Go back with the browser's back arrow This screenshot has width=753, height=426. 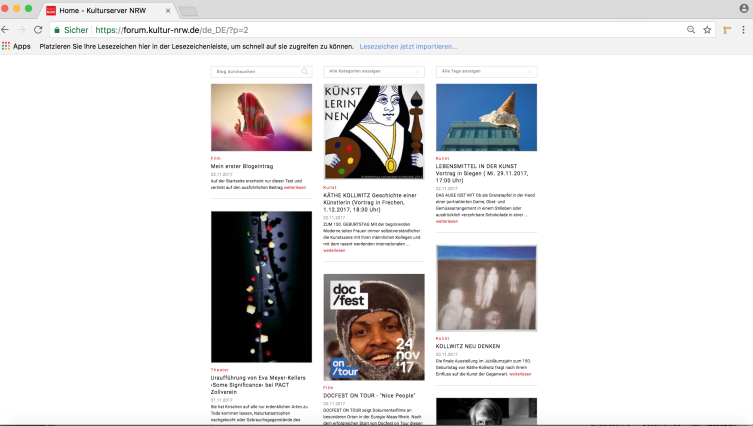(6, 30)
